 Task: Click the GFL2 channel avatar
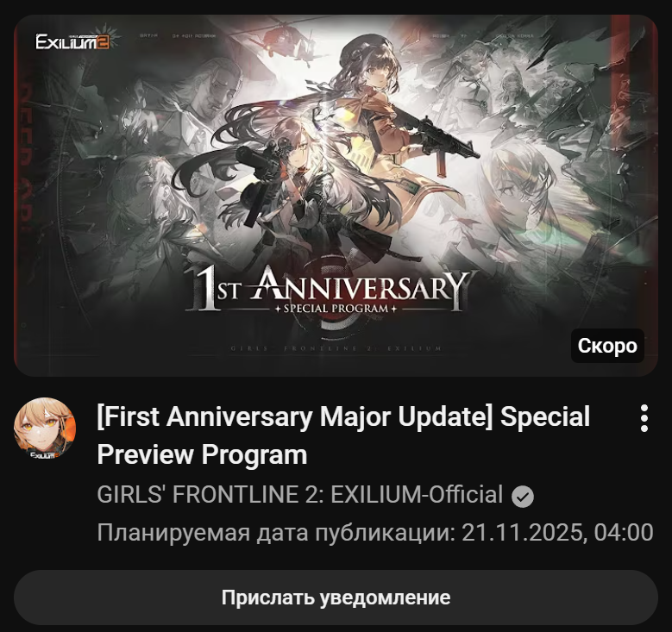tap(45, 429)
